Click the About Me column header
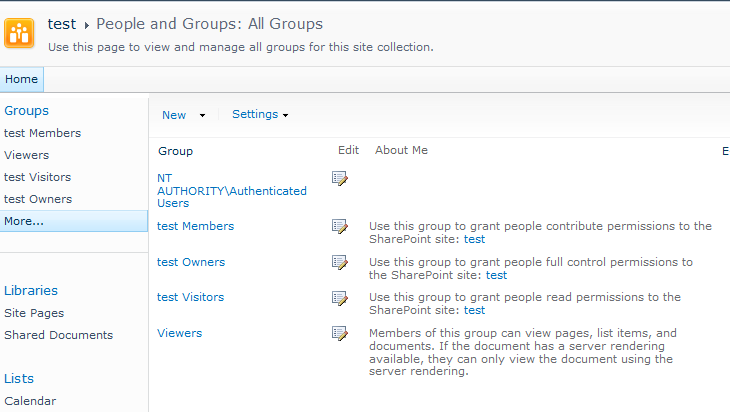Screen dimensions: 730x412 (x=401, y=150)
